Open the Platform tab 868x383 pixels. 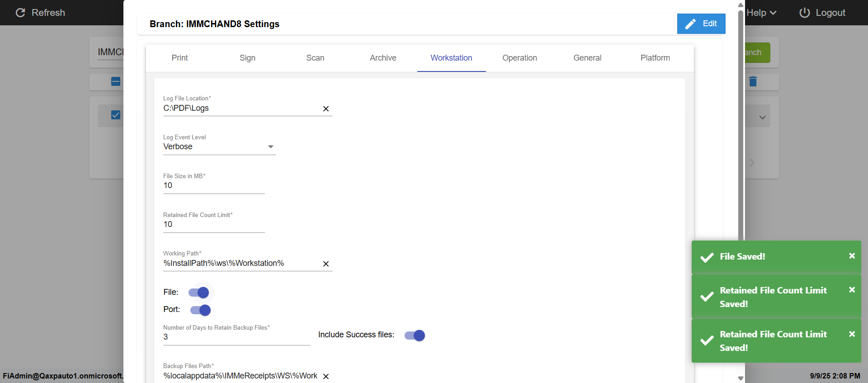pos(655,58)
